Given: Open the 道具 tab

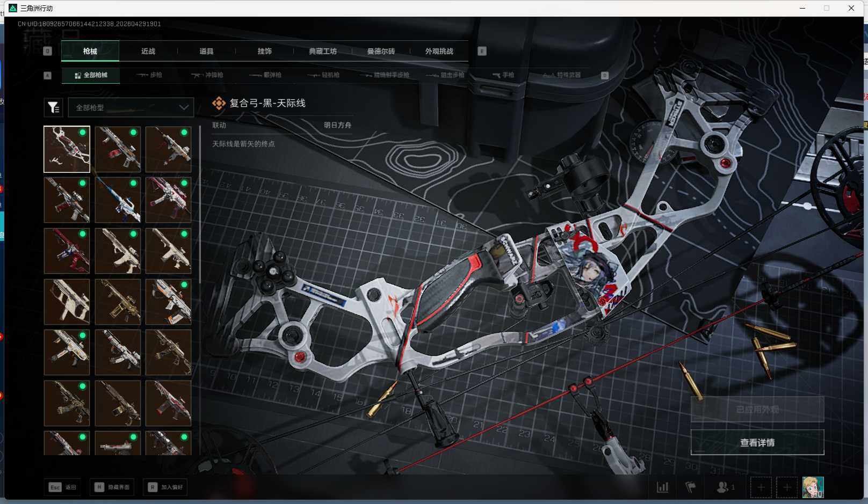Looking at the screenshot, I should point(206,51).
